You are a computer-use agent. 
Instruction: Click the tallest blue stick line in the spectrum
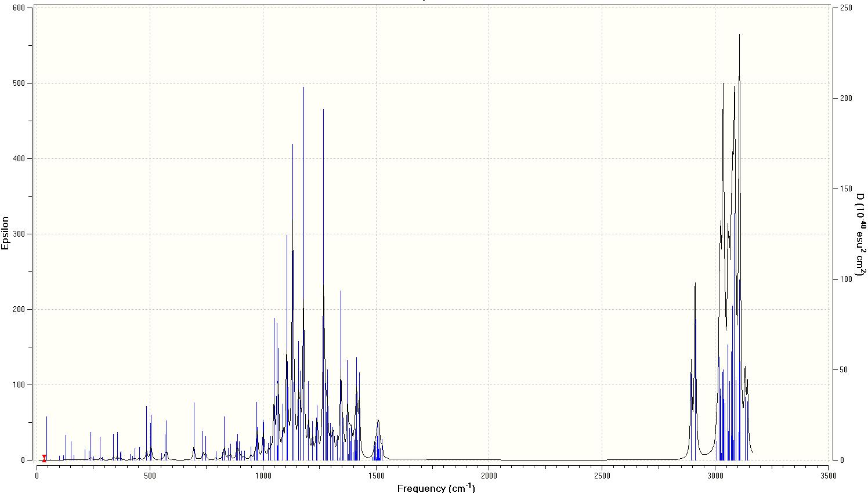tap(303, 273)
